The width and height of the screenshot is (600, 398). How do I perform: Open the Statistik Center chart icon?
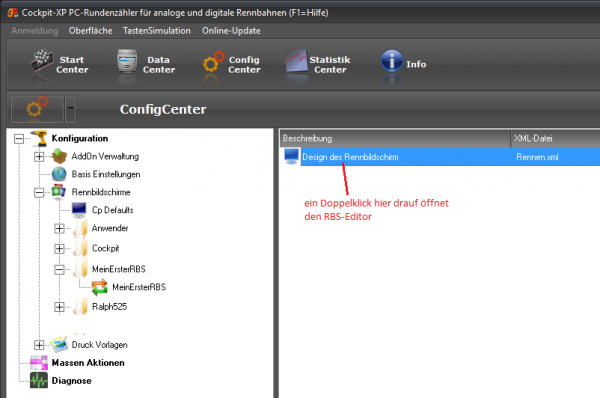296,61
